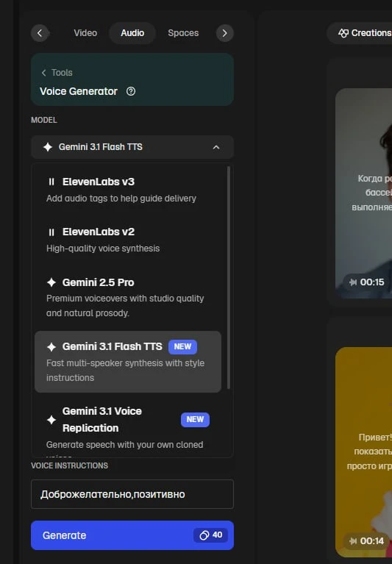
Task: Open the Spaces tab
Action: coord(183,33)
